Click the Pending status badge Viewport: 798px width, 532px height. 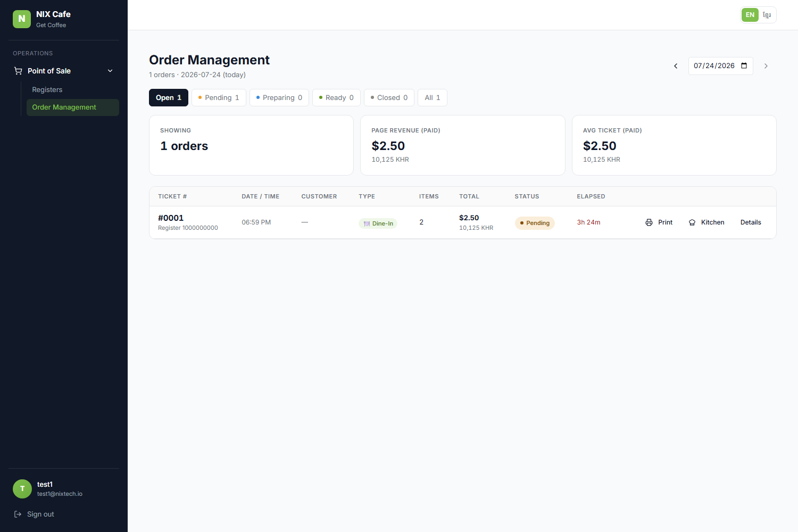coord(535,223)
